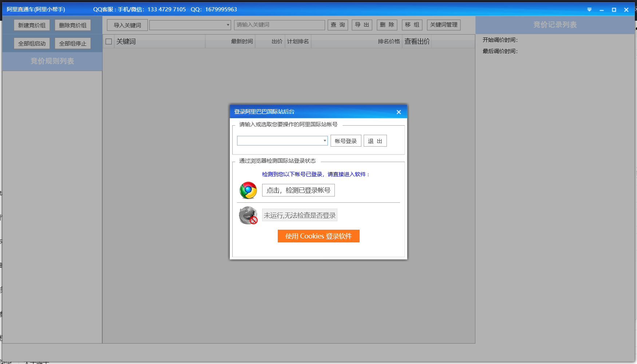Sort by the 计划排名 column header
The height and width of the screenshot is (364, 637).
tap(298, 41)
